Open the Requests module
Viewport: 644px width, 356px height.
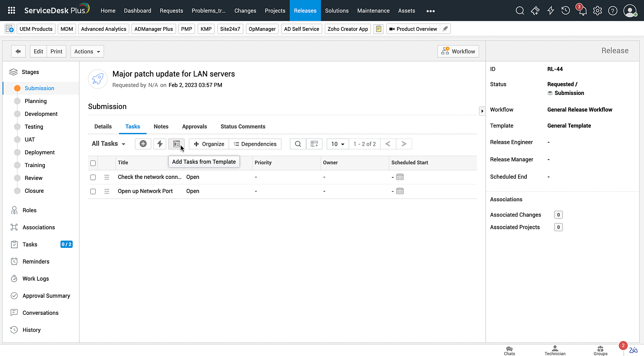click(171, 11)
